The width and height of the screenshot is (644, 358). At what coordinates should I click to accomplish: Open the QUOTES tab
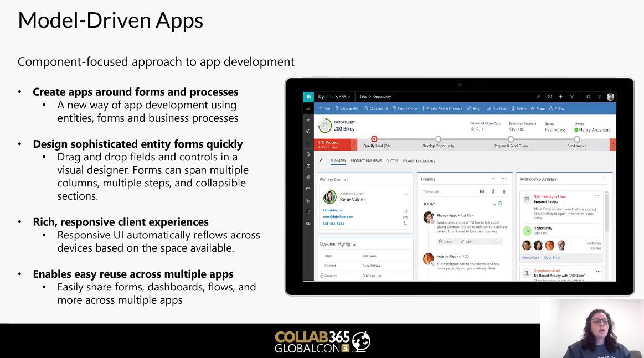pyautogui.click(x=392, y=161)
